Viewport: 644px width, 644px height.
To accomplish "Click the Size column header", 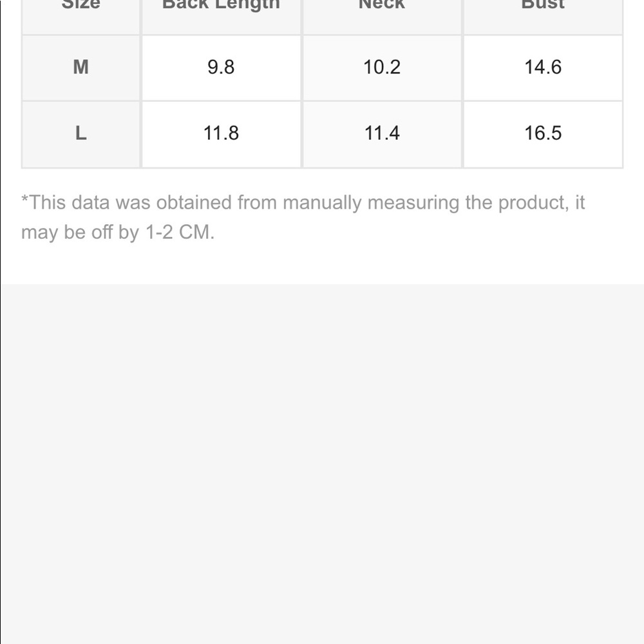I will [x=80, y=5].
